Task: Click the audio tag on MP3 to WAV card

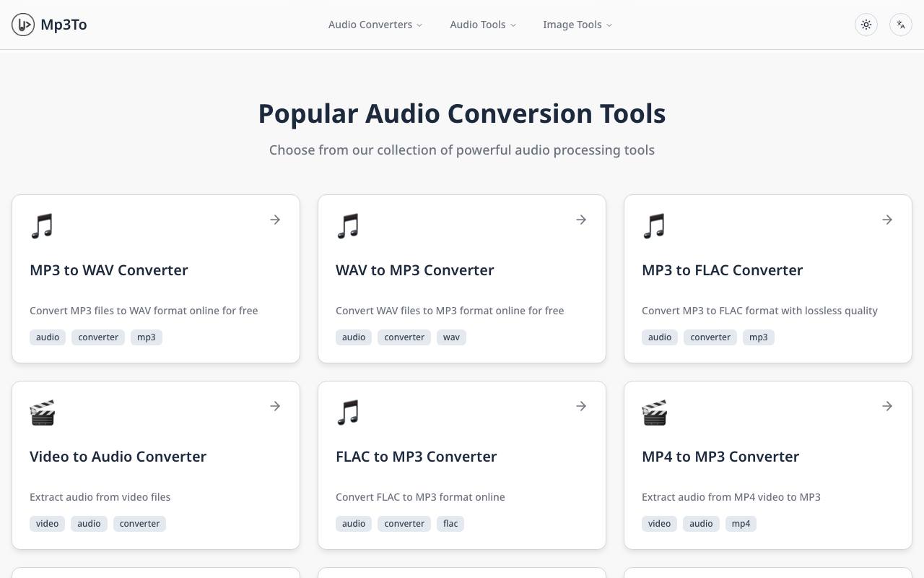Action: [48, 337]
